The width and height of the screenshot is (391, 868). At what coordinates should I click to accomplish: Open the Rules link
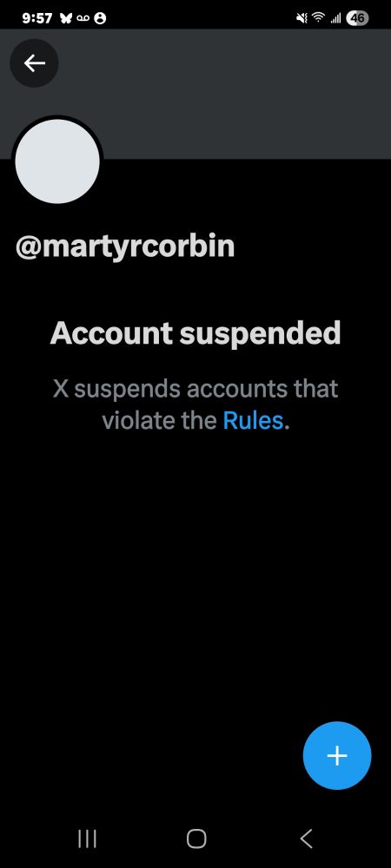click(253, 421)
